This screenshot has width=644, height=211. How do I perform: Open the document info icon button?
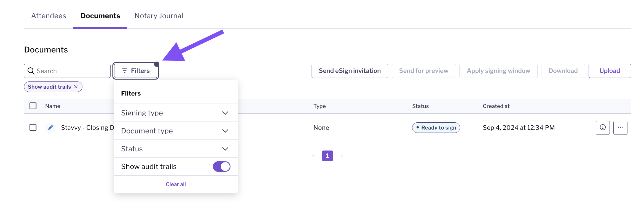pyautogui.click(x=603, y=128)
